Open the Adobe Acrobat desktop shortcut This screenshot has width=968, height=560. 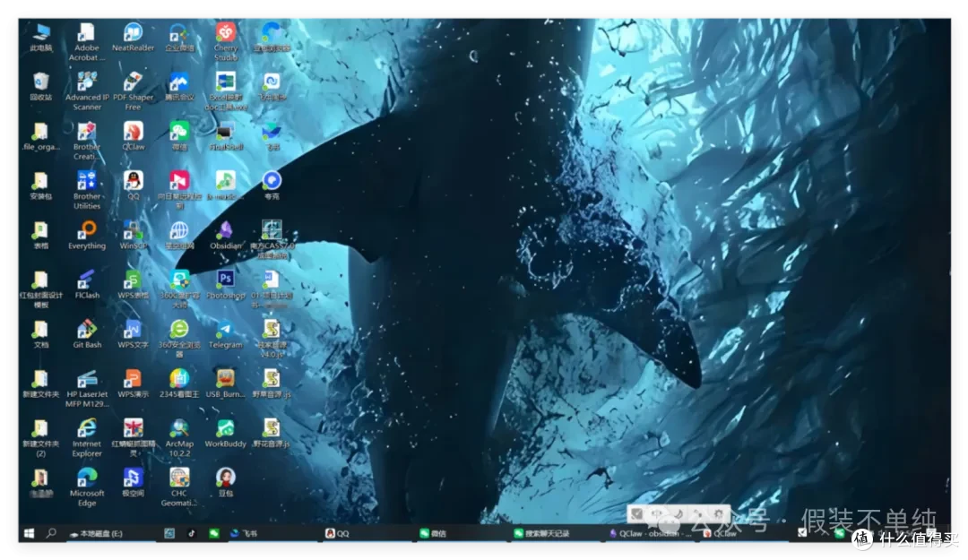86,41
